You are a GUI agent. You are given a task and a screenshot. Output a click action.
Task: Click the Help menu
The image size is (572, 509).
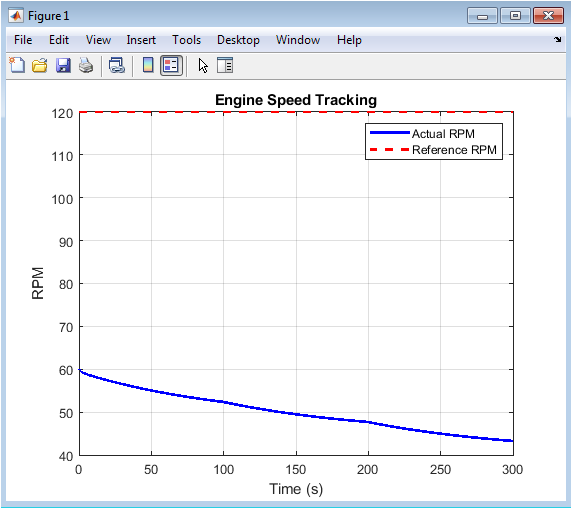click(349, 40)
